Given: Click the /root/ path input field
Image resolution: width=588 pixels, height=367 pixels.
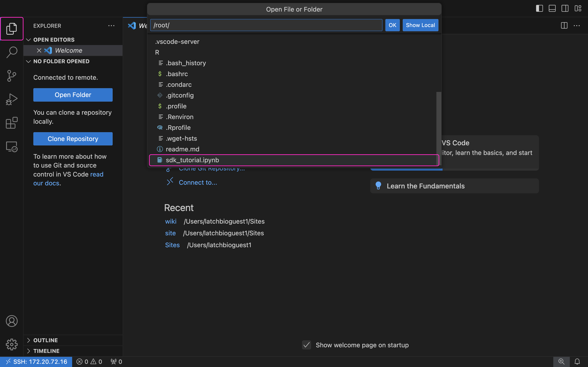Looking at the screenshot, I should (x=266, y=25).
